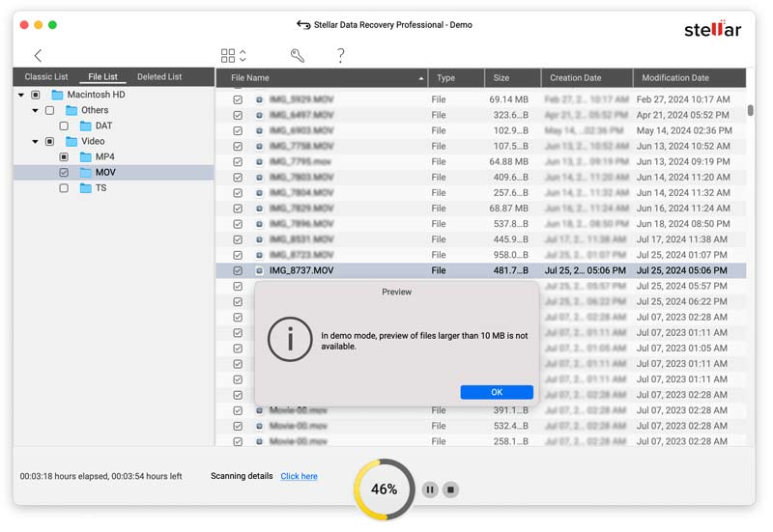773x532 pixels.
Task: Switch to the Deleted List tab
Action: pos(159,77)
